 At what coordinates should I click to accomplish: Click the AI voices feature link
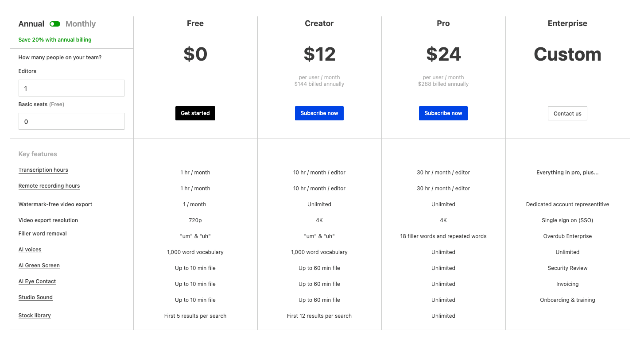point(30,250)
